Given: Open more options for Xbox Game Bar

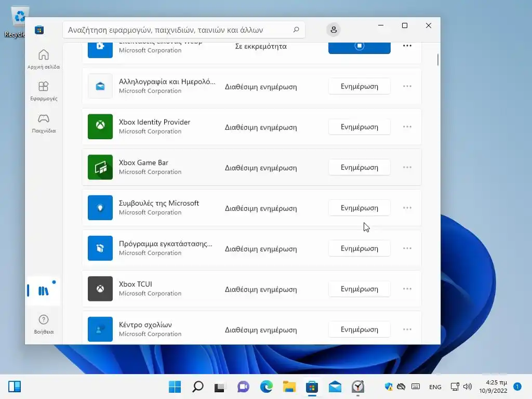Looking at the screenshot, I should click(407, 168).
